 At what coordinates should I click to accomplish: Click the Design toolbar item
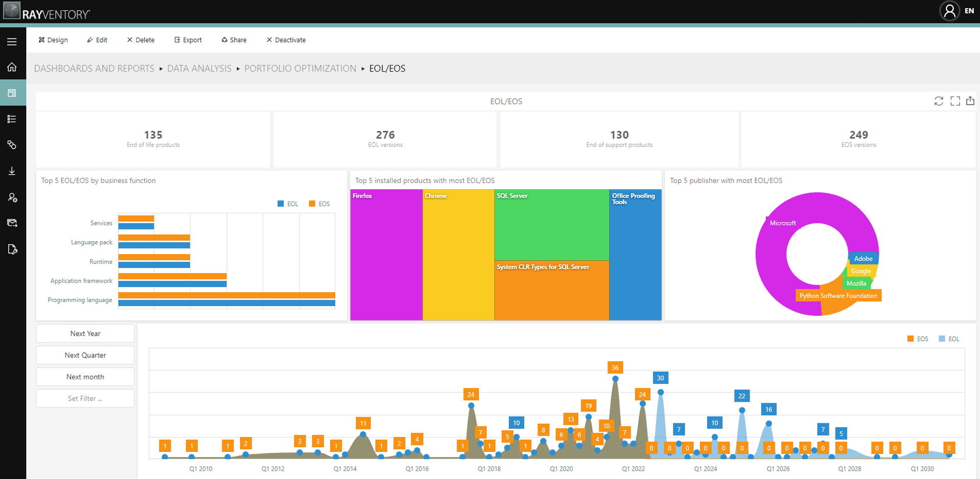53,40
